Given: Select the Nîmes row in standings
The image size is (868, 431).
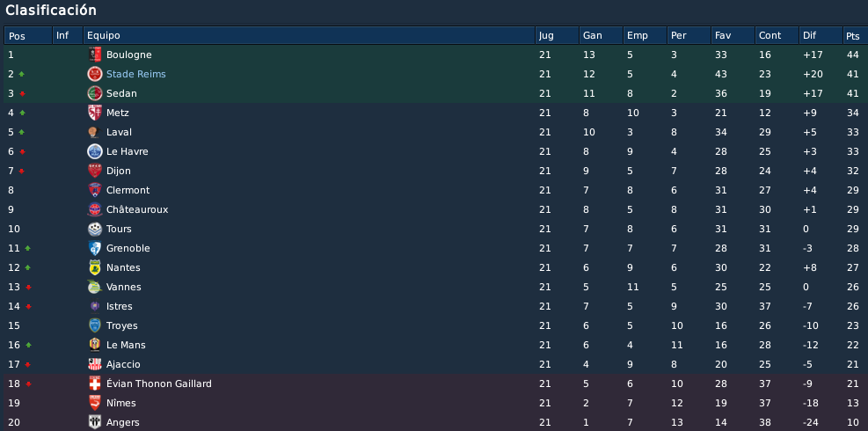Looking at the screenshot, I should [x=434, y=403].
